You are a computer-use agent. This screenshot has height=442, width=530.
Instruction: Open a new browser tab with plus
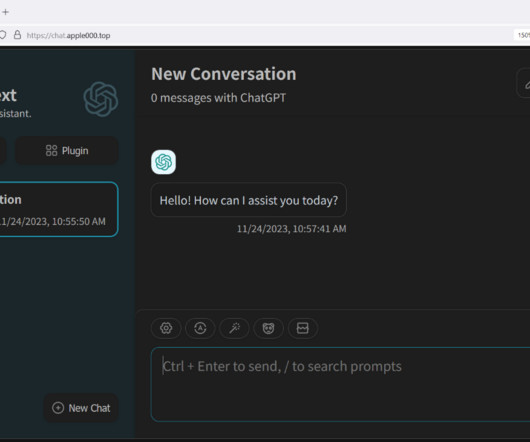[5, 12]
